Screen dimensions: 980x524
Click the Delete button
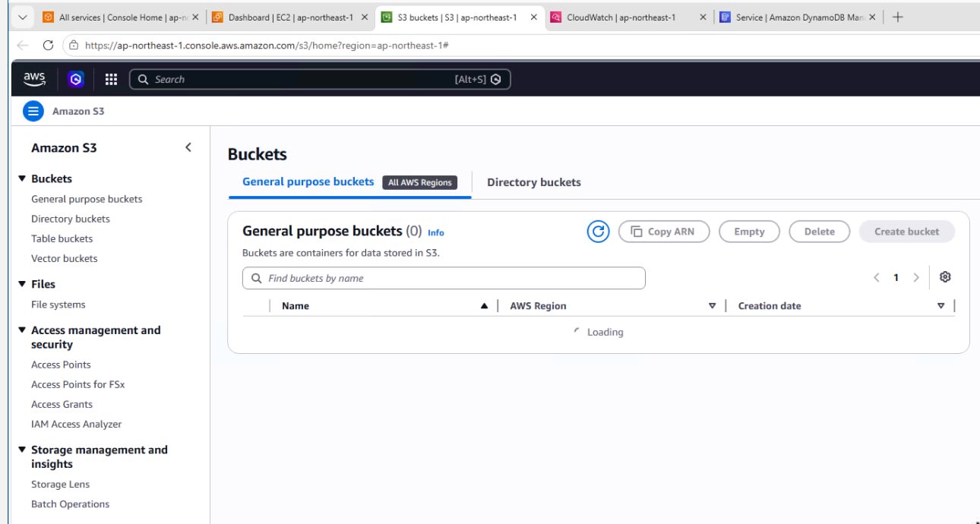coord(819,232)
